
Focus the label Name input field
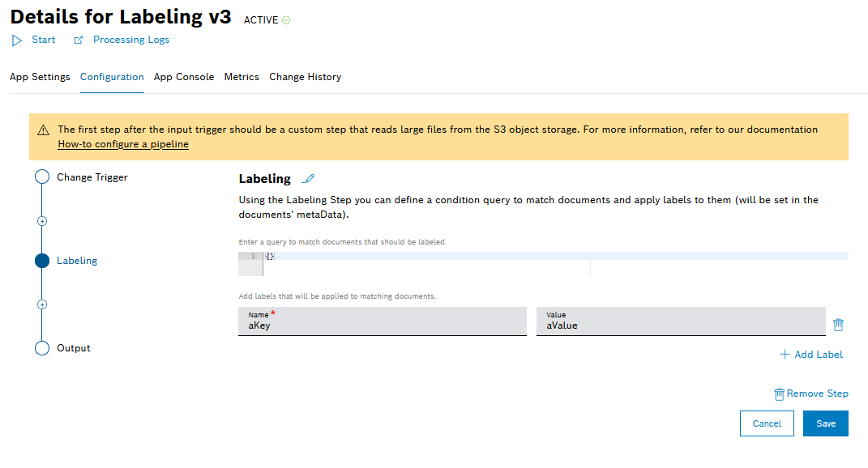click(382, 325)
